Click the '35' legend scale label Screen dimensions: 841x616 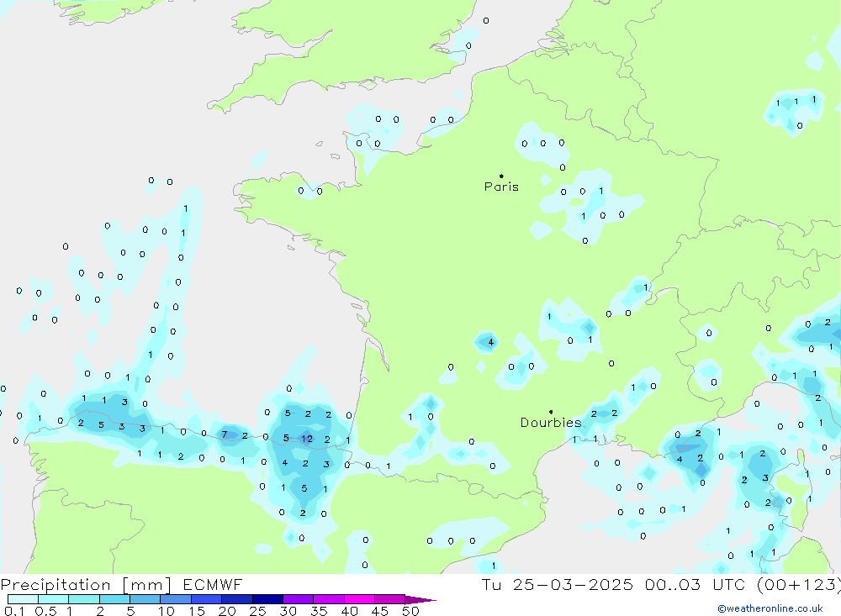point(319,611)
